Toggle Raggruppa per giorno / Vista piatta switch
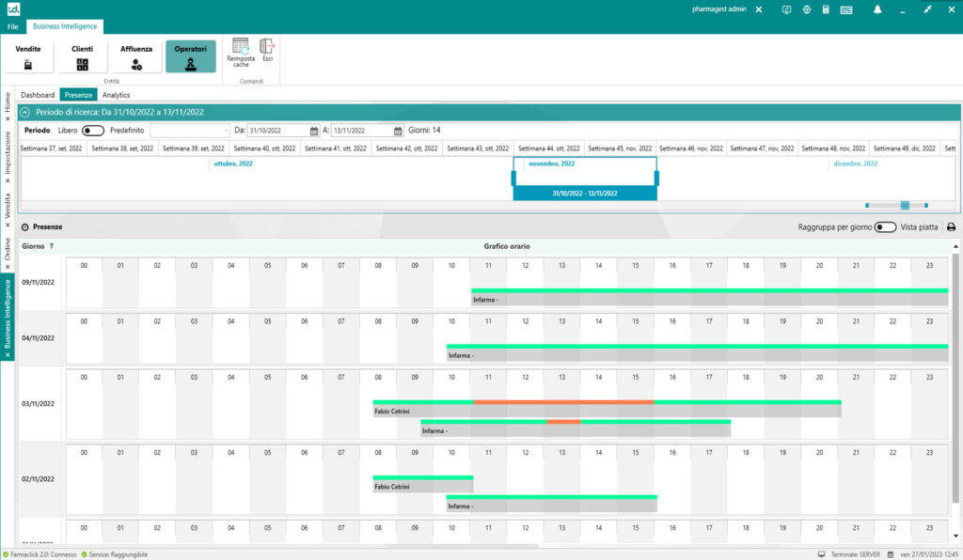The width and height of the screenshot is (963, 560). tap(884, 227)
